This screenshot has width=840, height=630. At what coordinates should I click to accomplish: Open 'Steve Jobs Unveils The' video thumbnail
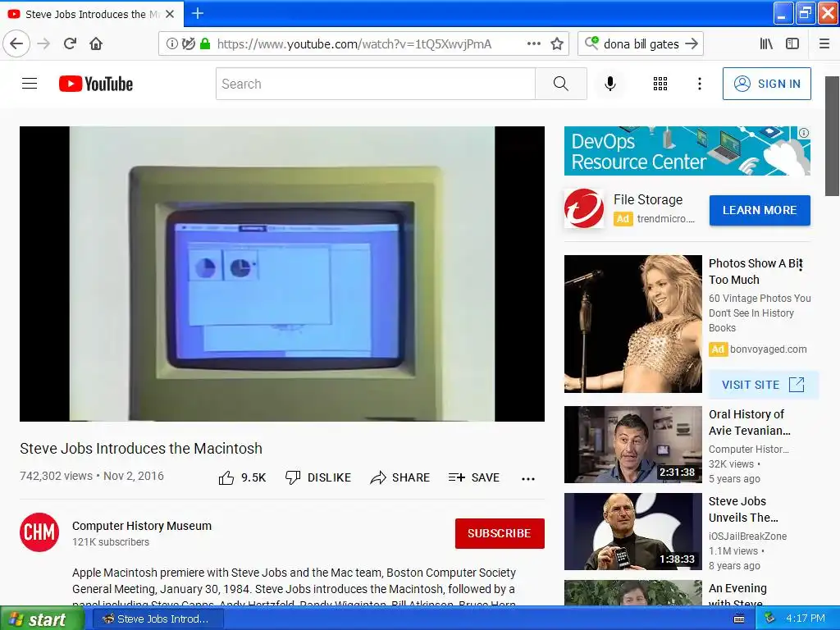(x=632, y=532)
